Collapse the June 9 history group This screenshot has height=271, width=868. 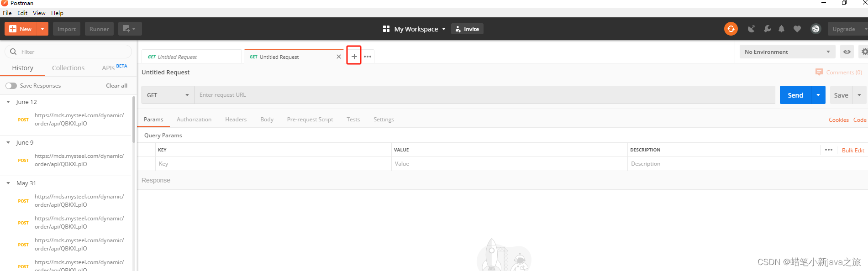8,142
